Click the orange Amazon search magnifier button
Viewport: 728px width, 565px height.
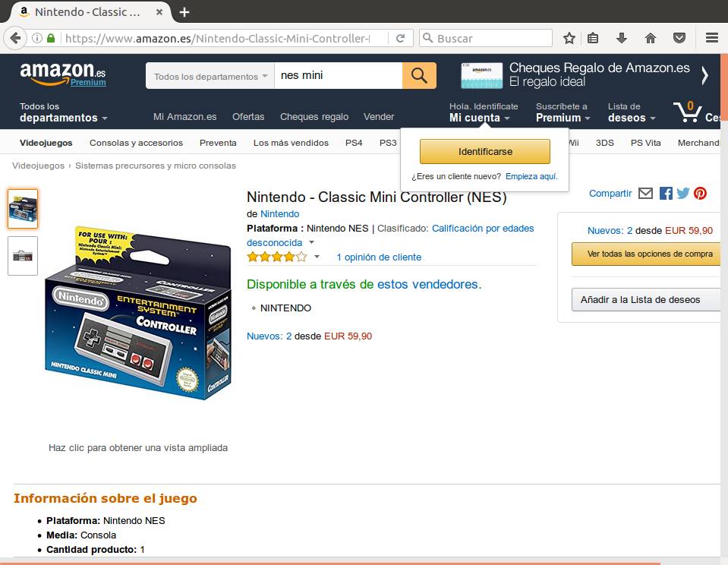click(419, 75)
